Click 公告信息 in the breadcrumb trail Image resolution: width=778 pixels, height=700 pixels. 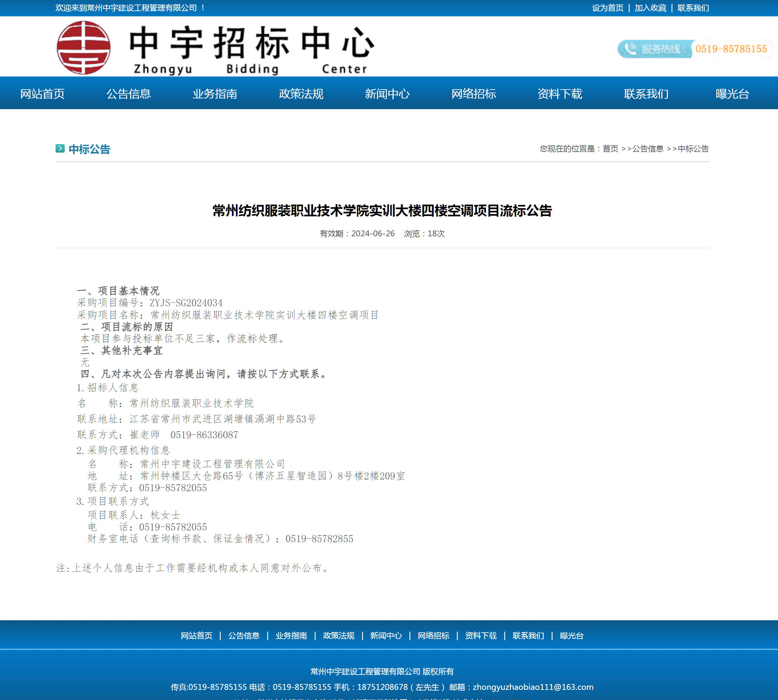(x=648, y=149)
